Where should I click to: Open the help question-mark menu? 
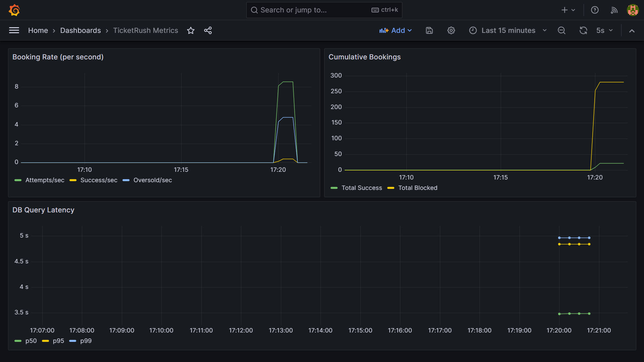595,10
